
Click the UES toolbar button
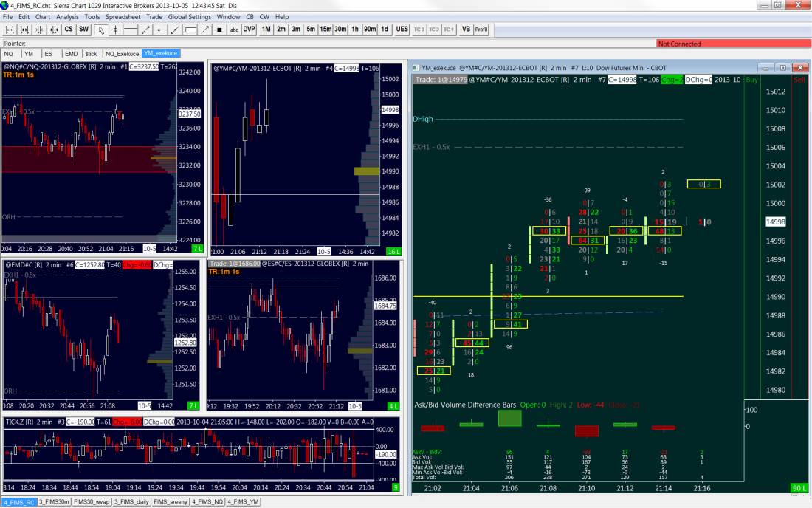[x=402, y=30]
